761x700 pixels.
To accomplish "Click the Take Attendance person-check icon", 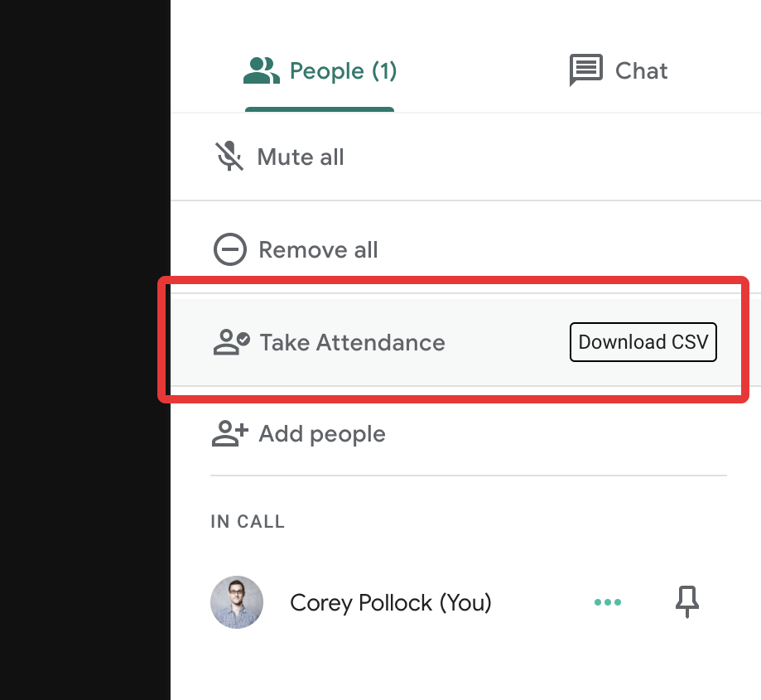I will tap(232, 342).
